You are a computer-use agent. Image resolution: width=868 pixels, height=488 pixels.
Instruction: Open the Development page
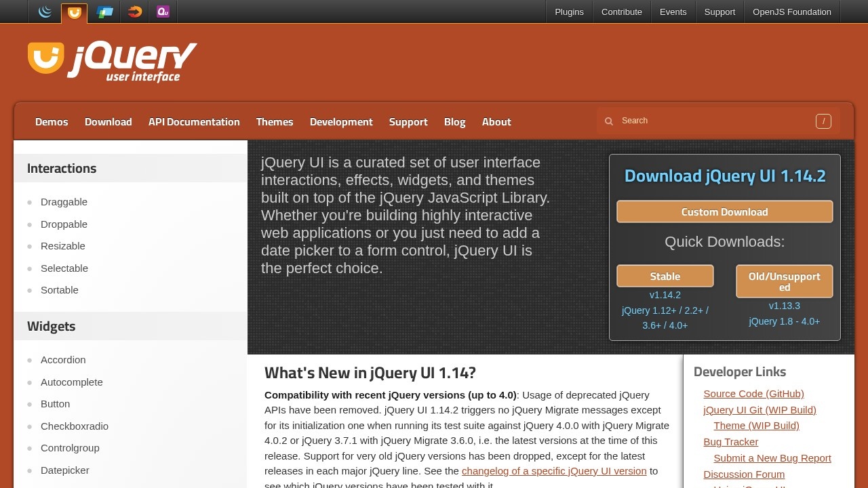(341, 121)
